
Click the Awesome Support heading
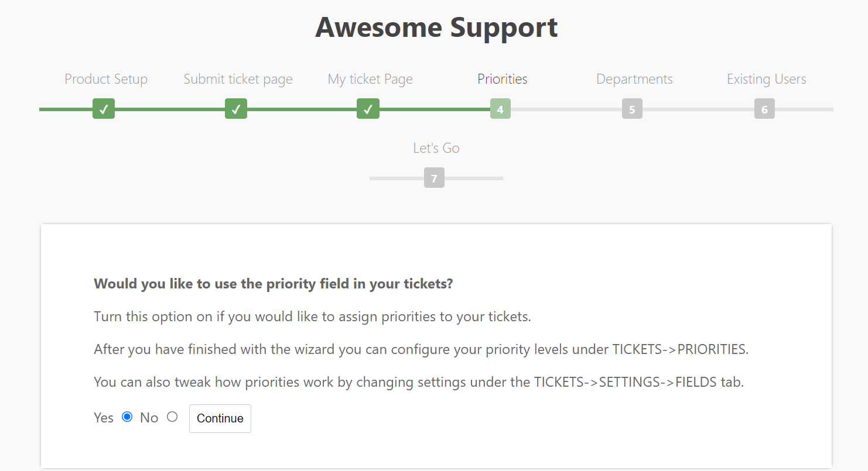pyautogui.click(x=436, y=27)
